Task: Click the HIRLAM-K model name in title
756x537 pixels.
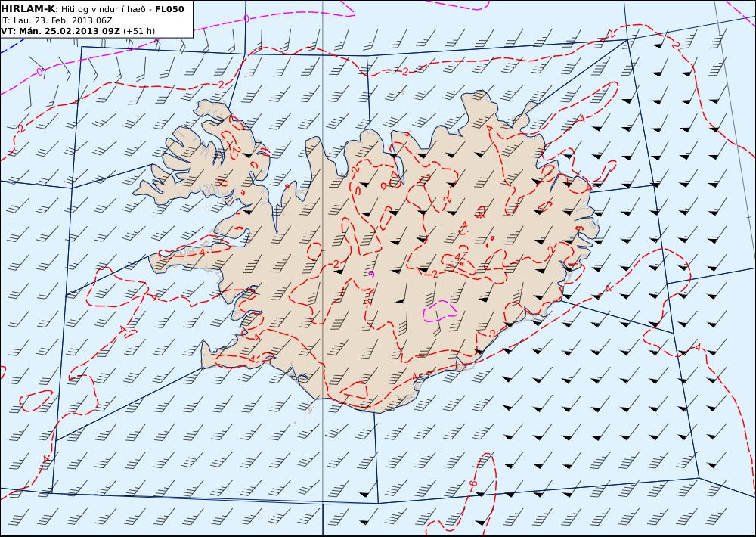Action: click(28, 8)
